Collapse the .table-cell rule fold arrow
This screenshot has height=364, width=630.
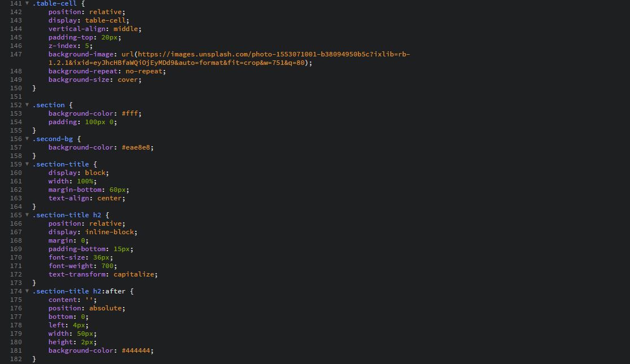coord(27,3)
